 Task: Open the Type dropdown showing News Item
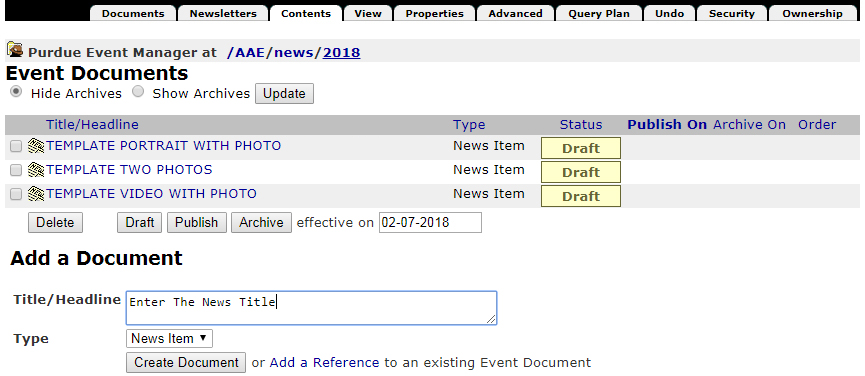click(x=169, y=339)
